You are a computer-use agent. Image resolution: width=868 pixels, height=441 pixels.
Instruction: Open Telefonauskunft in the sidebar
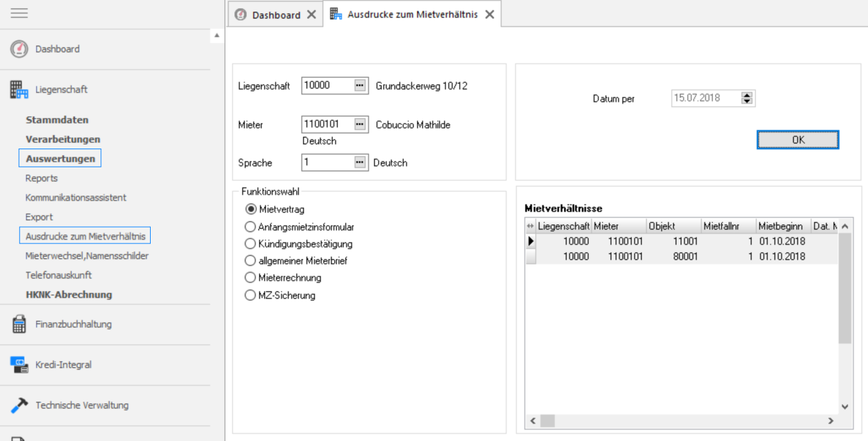pyautogui.click(x=58, y=275)
